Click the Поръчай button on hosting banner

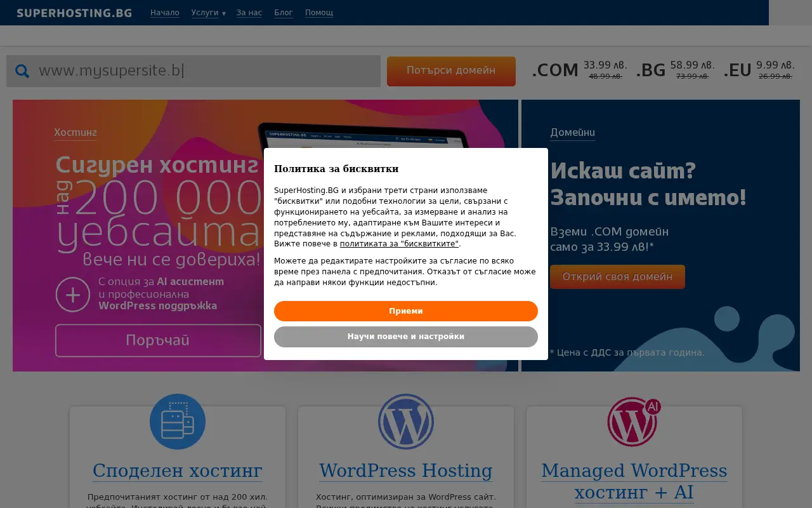point(158,341)
